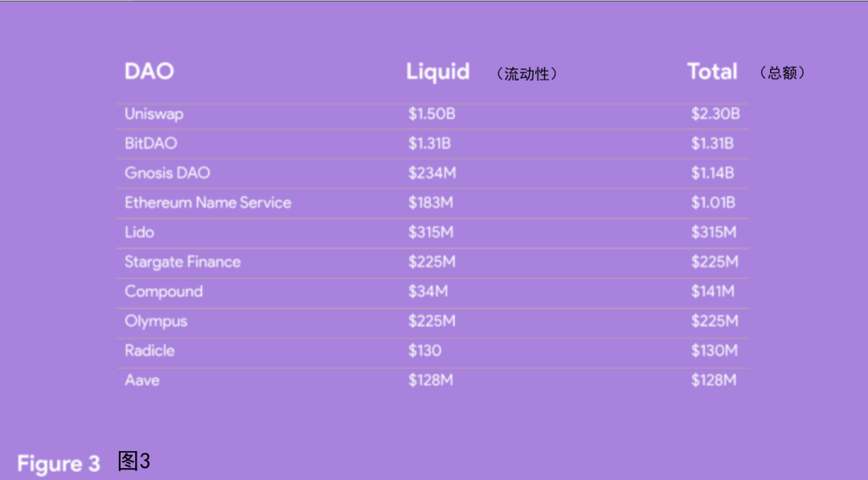Click Uniswap's $1.50B liquid value
Viewport: 868px width, 480px height.
pos(432,114)
